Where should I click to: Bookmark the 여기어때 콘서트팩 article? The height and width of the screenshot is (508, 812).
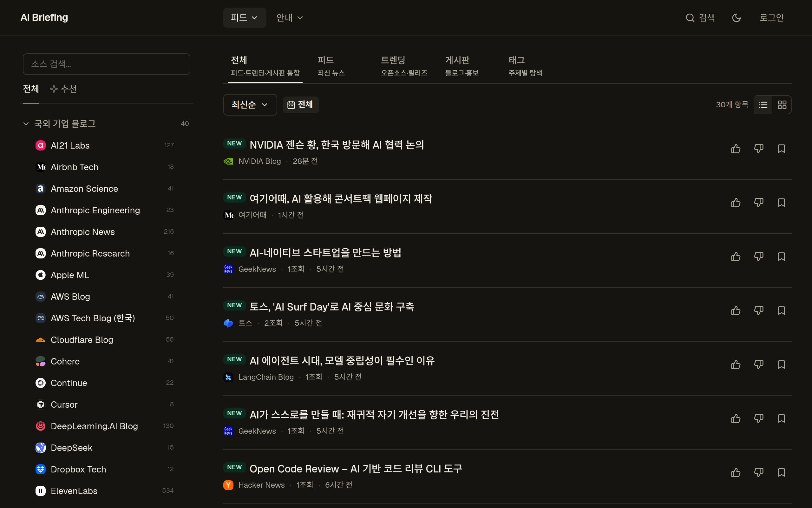[x=782, y=203]
